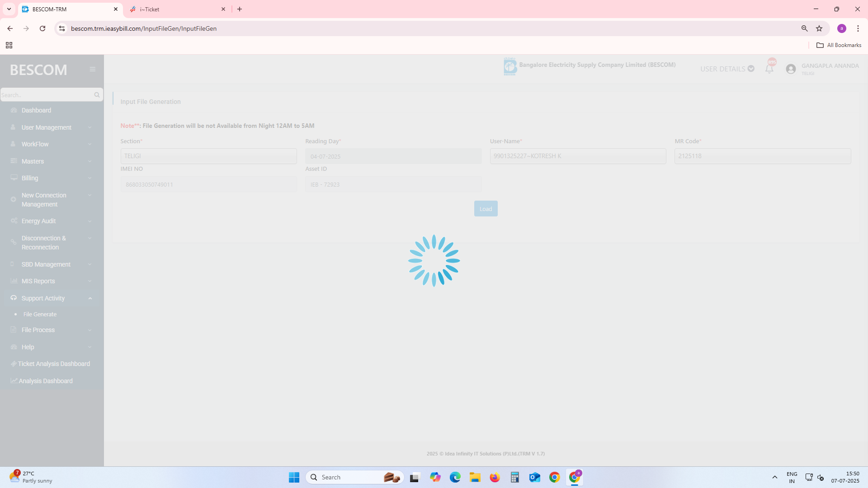
Task: Expand Help menu
Action: click(x=52, y=347)
